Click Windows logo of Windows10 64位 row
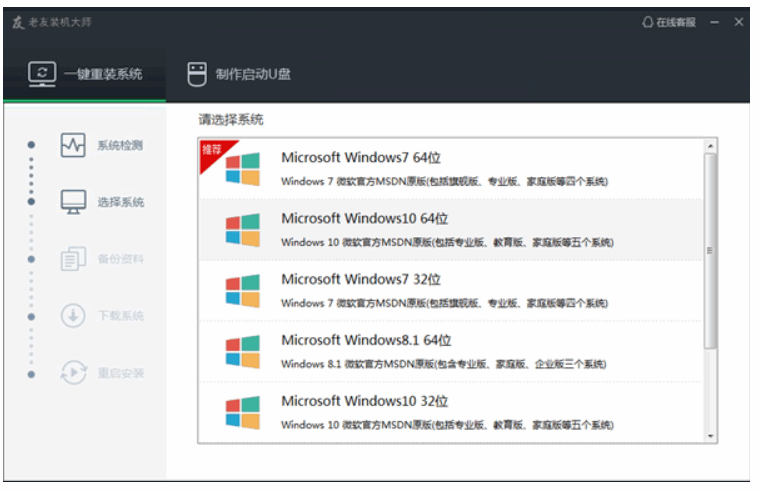This screenshot has width=760, height=492. point(242,230)
